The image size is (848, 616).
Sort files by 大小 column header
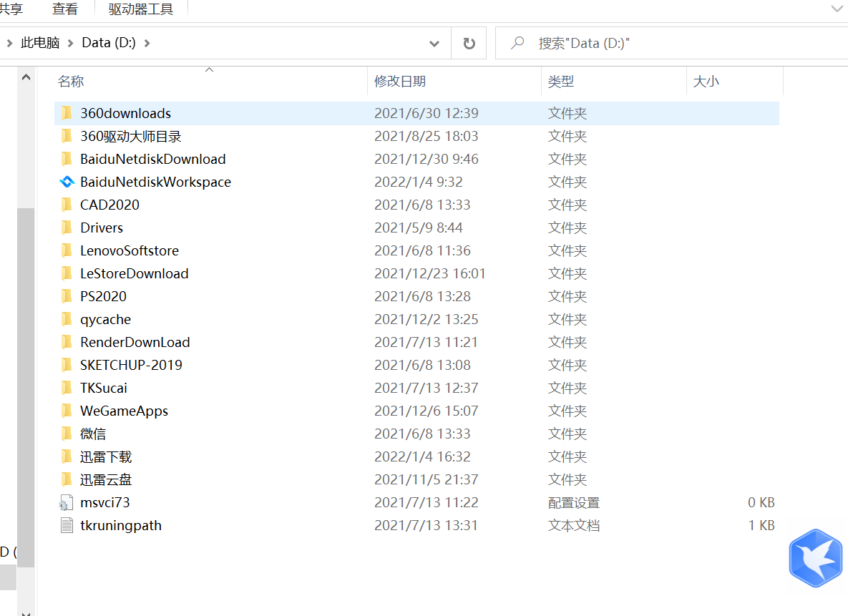pos(706,82)
